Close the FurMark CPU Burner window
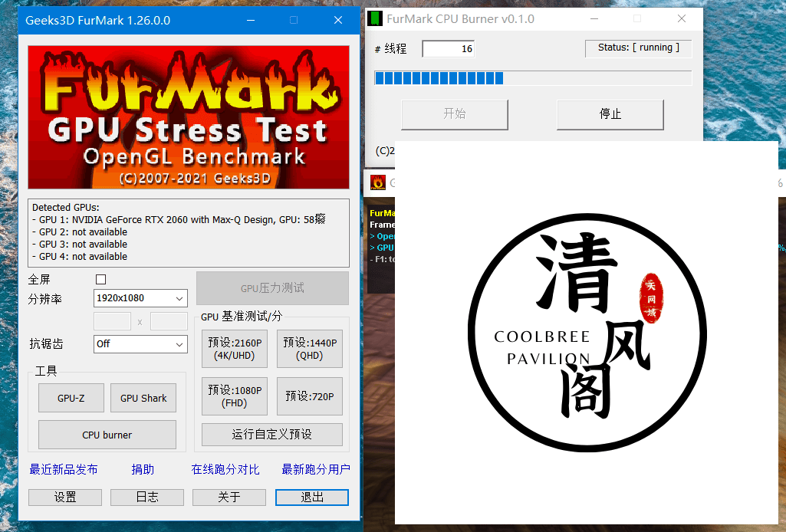Image resolution: width=786 pixels, height=532 pixels. (681, 19)
